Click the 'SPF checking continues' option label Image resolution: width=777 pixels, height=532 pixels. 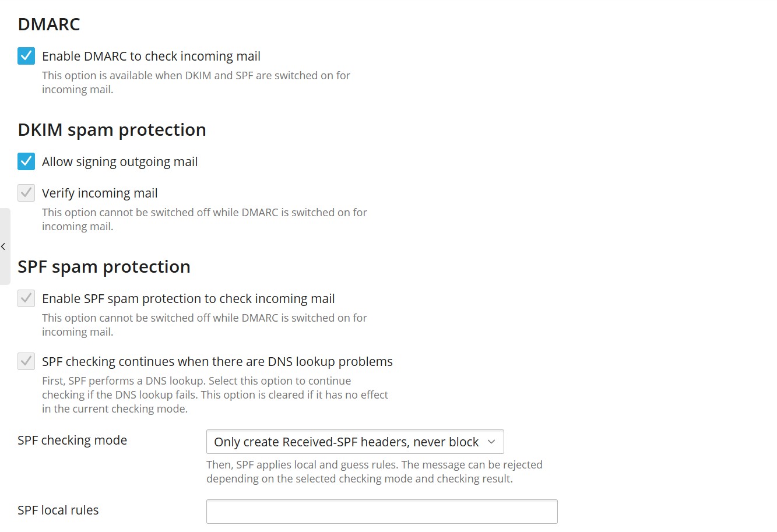(x=217, y=362)
